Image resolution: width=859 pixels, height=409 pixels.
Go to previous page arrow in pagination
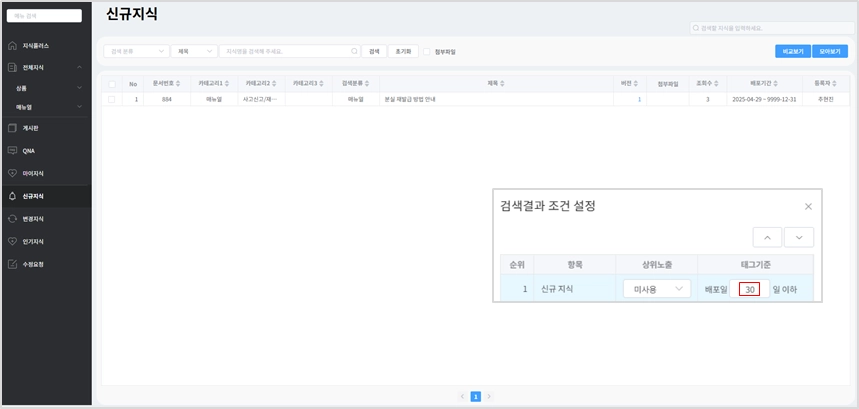click(x=462, y=396)
